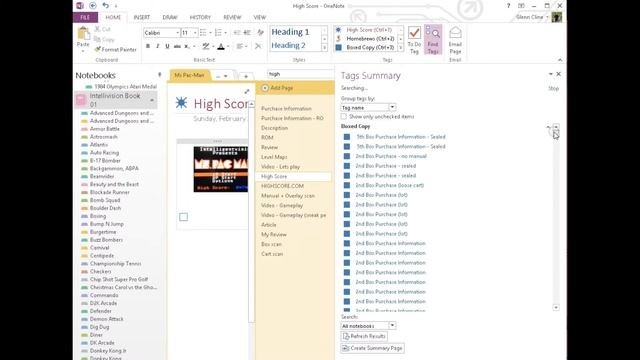Click Create Summary Page button
Image resolution: width=640 pixels, height=360 pixels.
coord(373,348)
